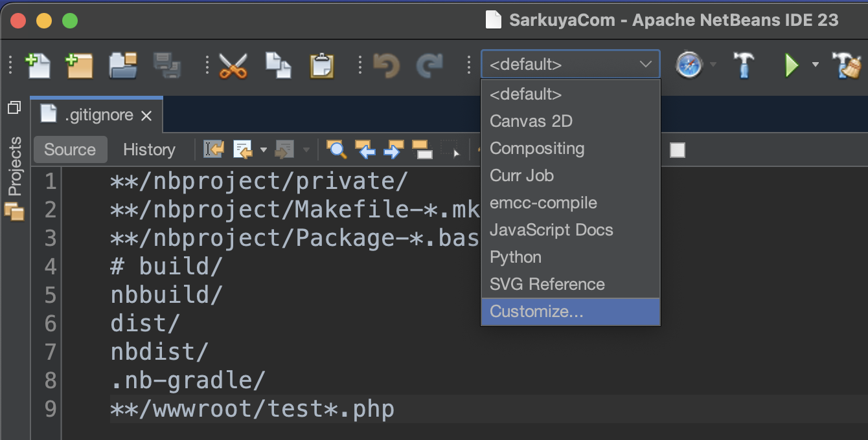Image resolution: width=868 pixels, height=440 pixels.
Task: Click the '**/wwwroot/test*.php' line
Action: [253, 409]
